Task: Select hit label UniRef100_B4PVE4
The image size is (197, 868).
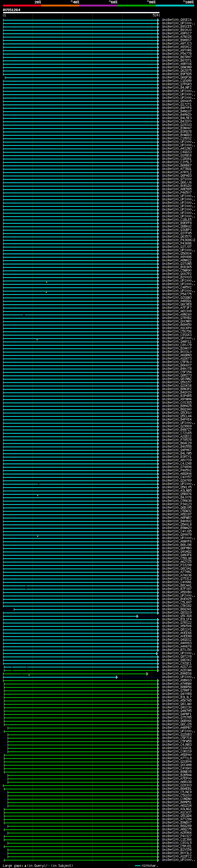Action: pos(177,419)
